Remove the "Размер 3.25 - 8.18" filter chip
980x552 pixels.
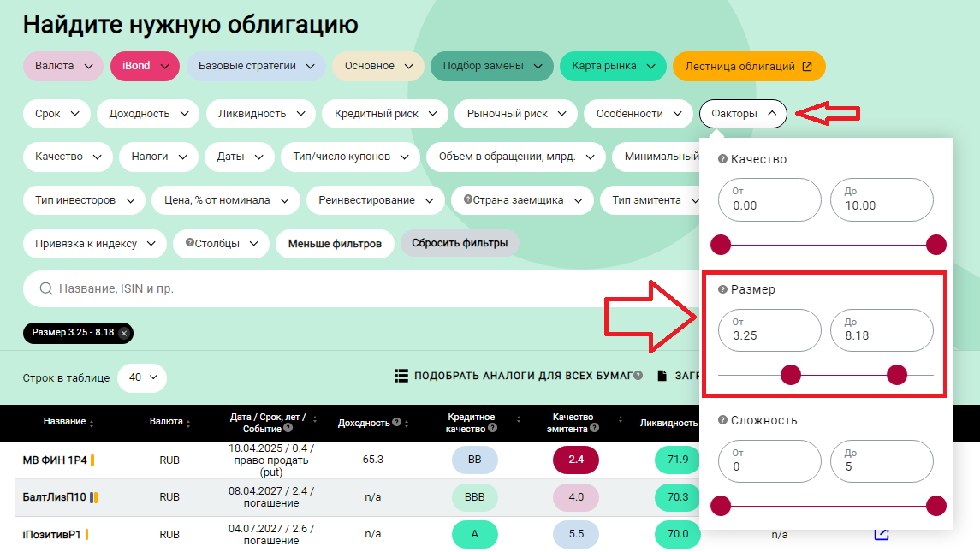pos(124,333)
